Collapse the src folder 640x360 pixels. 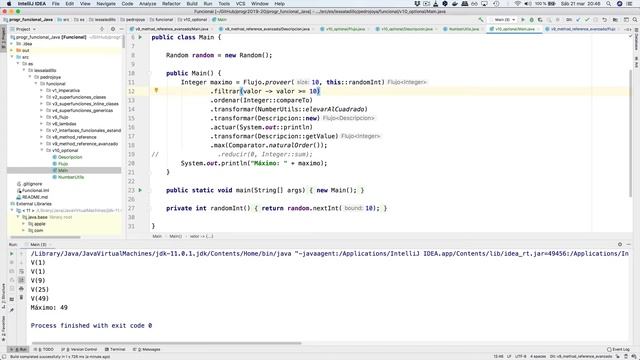[x=12, y=57]
